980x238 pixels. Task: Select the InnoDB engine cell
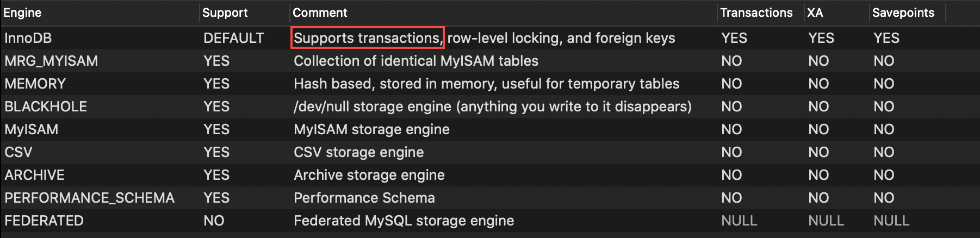click(x=28, y=38)
